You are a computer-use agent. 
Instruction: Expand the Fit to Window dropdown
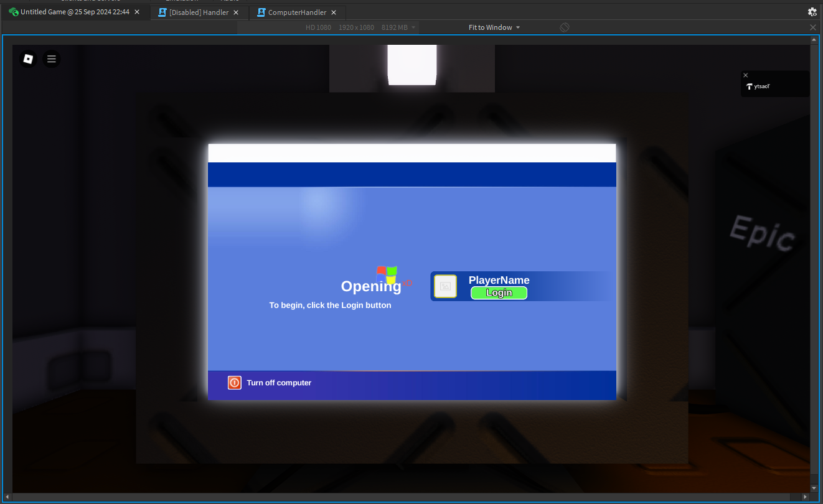[494, 27]
